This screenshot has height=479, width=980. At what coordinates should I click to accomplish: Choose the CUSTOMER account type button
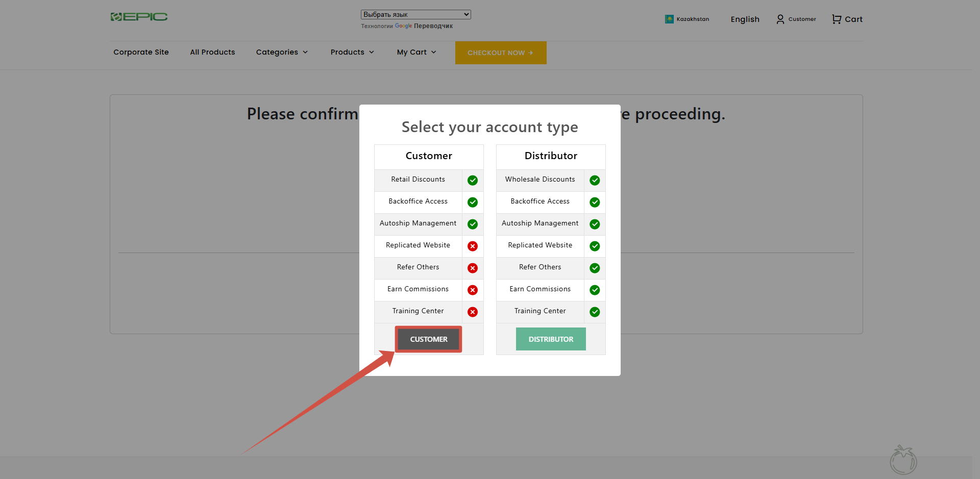coord(429,339)
